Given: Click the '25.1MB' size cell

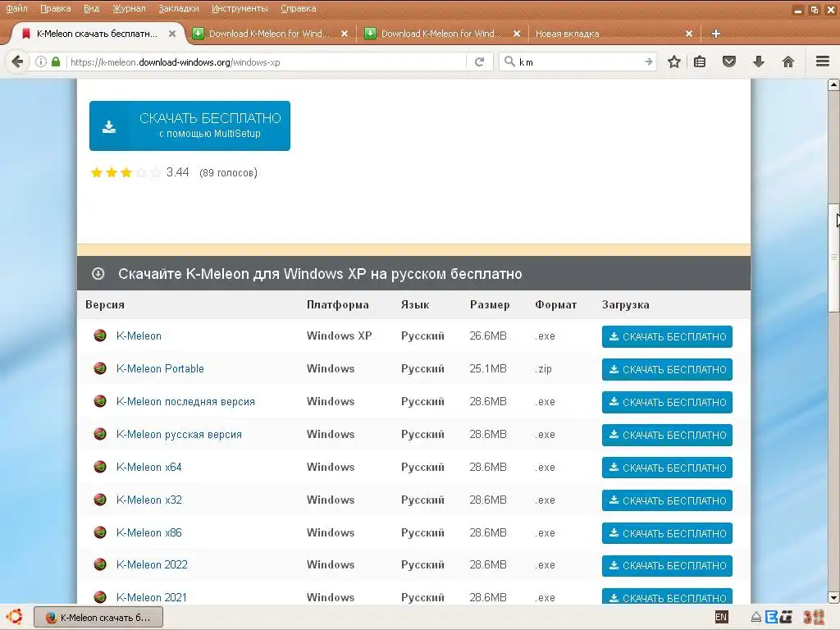Looking at the screenshot, I should tap(488, 368).
